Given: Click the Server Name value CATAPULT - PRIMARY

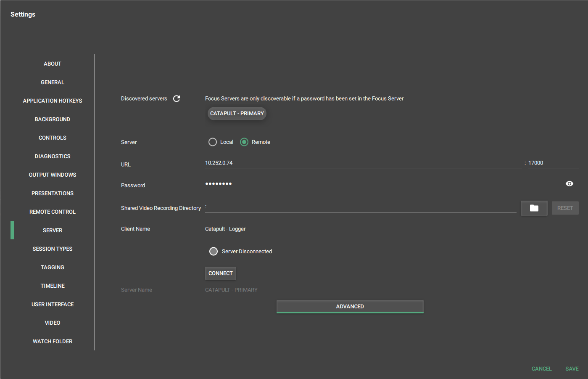Looking at the screenshot, I should (x=231, y=290).
